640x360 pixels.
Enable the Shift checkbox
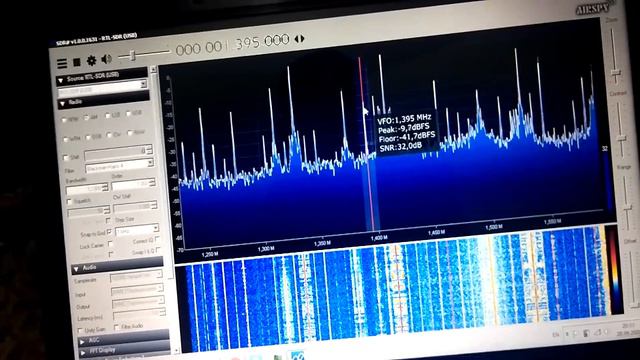pyautogui.click(x=66, y=158)
